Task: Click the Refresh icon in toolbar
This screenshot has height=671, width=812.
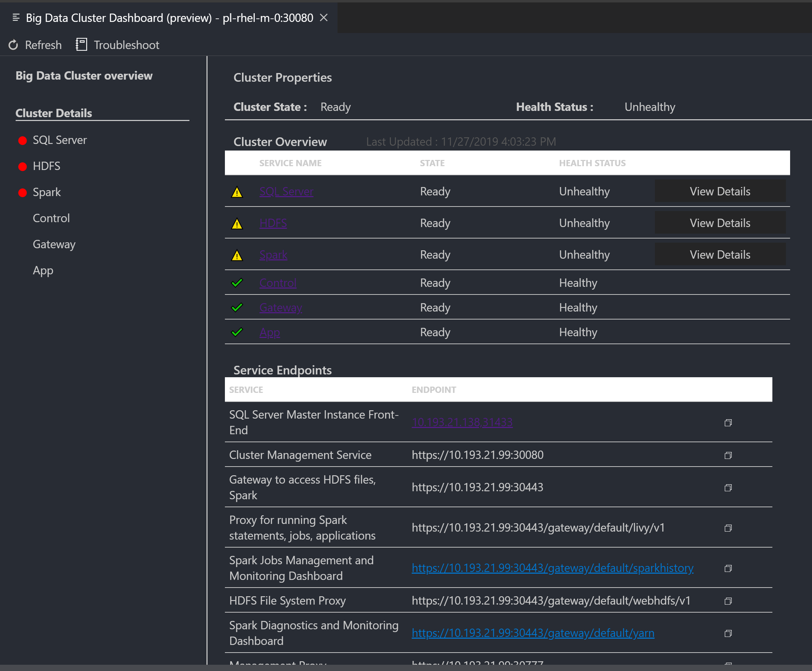Action: tap(13, 45)
